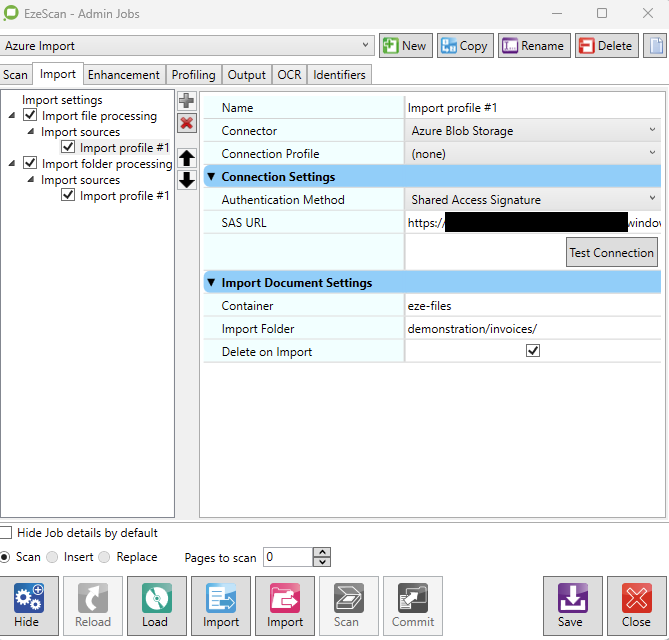669x640 pixels.
Task: Open the Connector dropdown
Action: (533, 131)
